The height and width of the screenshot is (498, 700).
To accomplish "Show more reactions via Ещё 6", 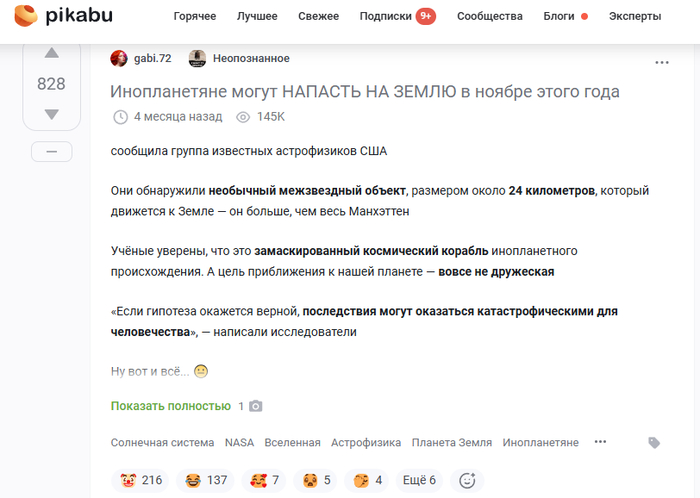I will coord(418,480).
